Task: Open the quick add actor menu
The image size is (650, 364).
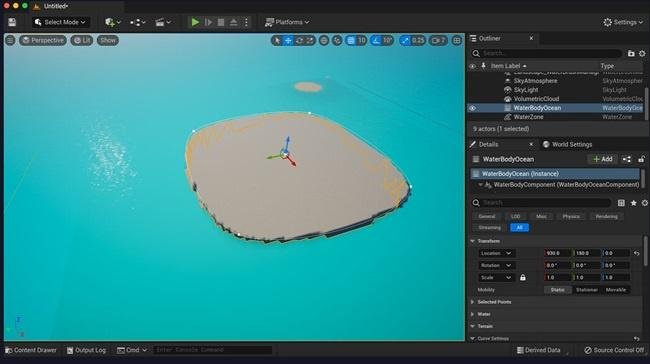Action: point(112,22)
